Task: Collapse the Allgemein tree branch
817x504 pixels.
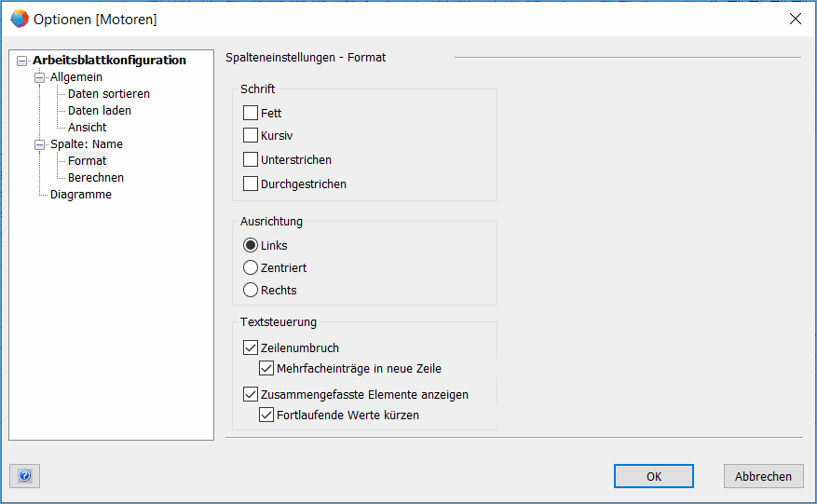Action: (x=40, y=77)
